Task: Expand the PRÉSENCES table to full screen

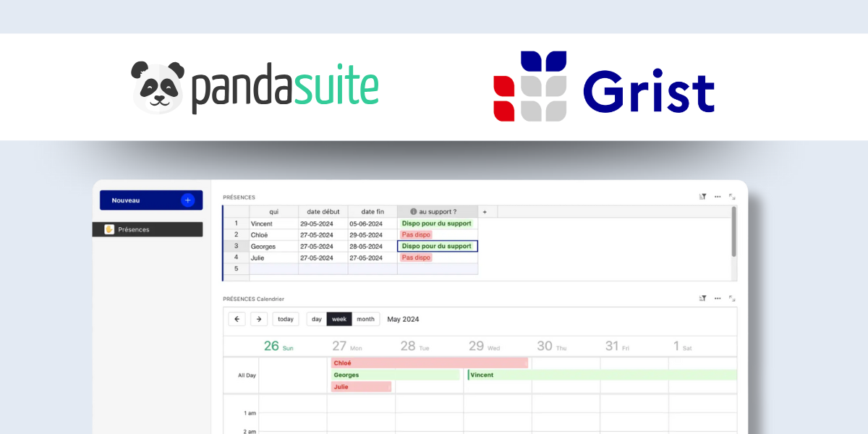Action: coord(731,197)
